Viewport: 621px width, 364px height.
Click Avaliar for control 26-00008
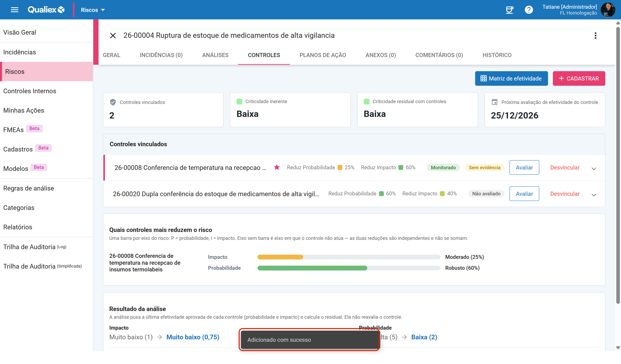tap(524, 167)
